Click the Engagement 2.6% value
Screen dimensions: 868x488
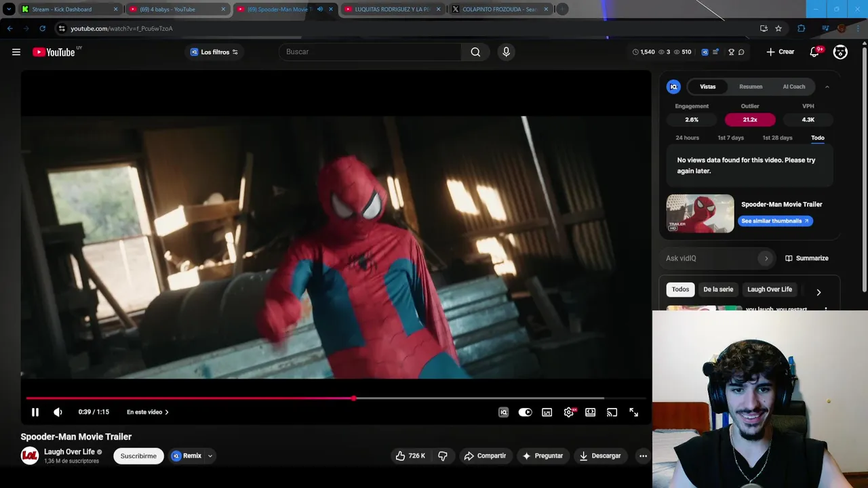pyautogui.click(x=692, y=119)
